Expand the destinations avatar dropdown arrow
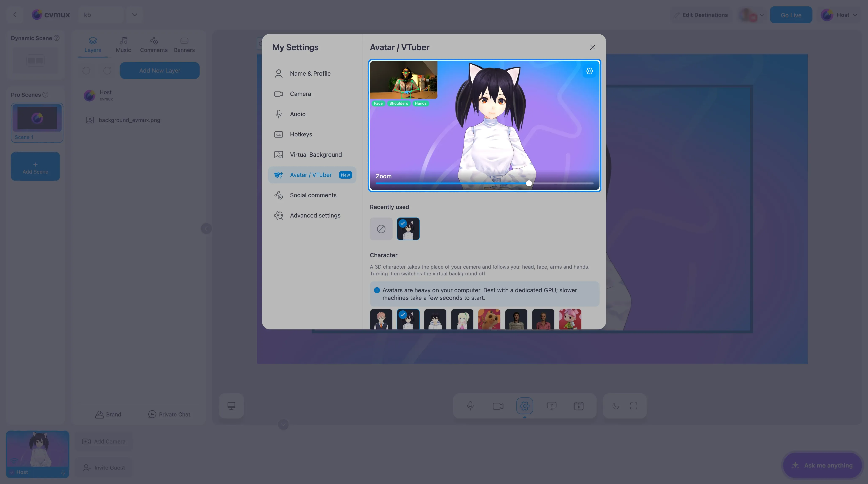The image size is (868, 484). pos(762,15)
